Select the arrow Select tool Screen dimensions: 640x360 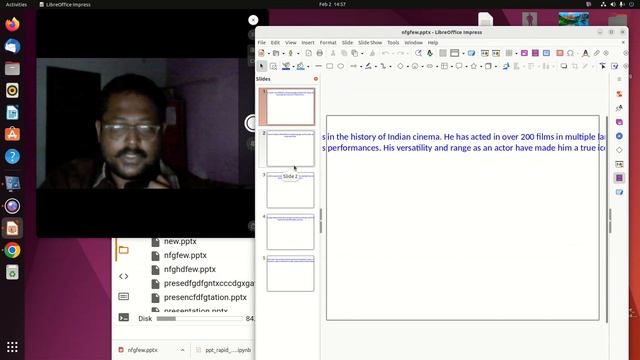click(x=261, y=66)
